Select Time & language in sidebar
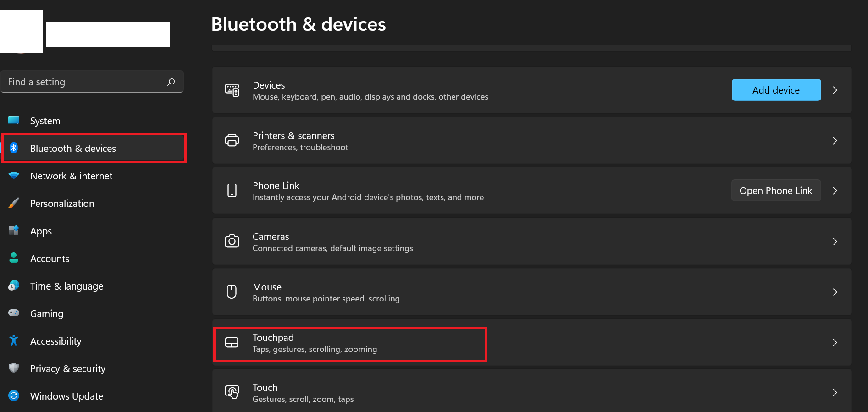This screenshot has width=868, height=412. pyautogui.click(x=66, y=286)
